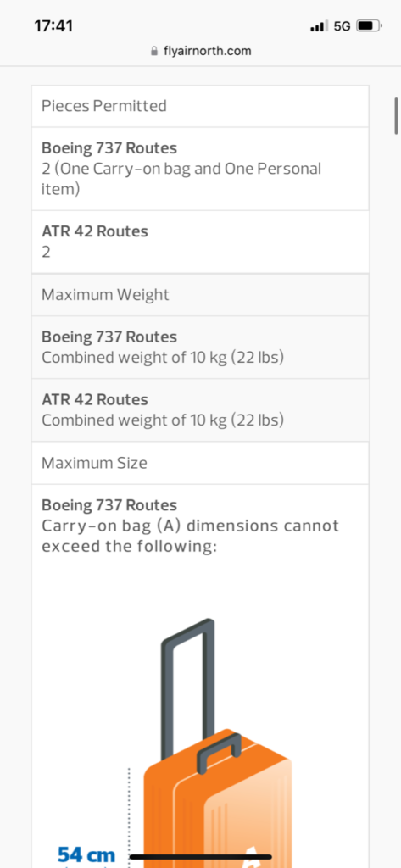Tap the carry-on bag dimensions text
Image resolution: width=401 pixels, height=868 pixels.
190,536
